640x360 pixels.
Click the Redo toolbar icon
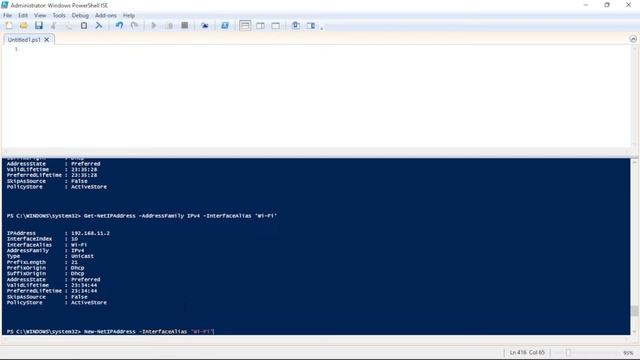tap(134, 25)
